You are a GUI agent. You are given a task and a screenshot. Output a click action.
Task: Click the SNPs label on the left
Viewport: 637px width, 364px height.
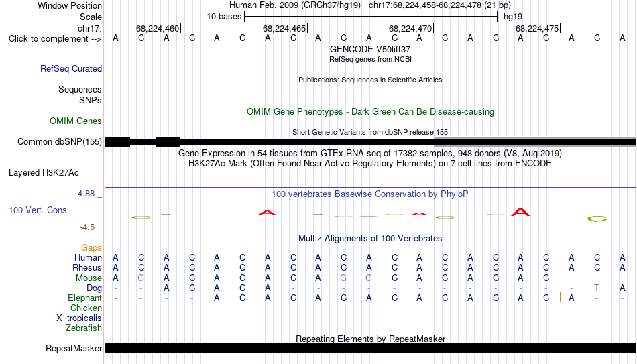[x=91, y=100]
